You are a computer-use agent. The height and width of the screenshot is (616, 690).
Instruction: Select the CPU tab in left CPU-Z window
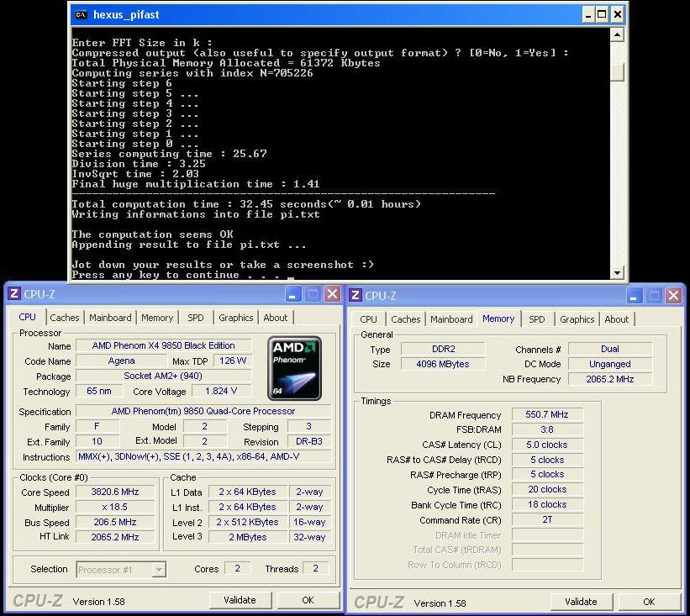27,317
